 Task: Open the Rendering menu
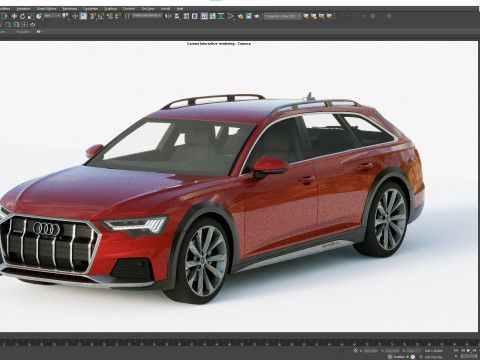(x=70, y=9)
